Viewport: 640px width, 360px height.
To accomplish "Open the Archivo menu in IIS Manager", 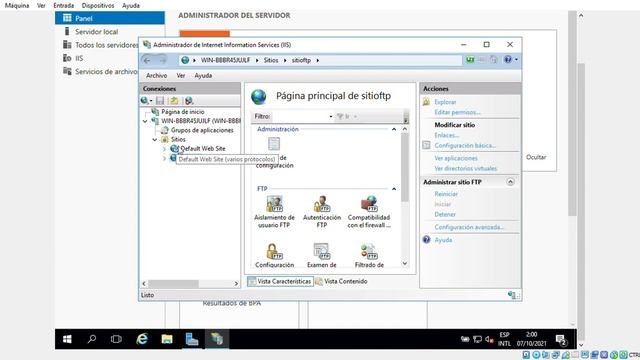I will click(x=156, y=76).
